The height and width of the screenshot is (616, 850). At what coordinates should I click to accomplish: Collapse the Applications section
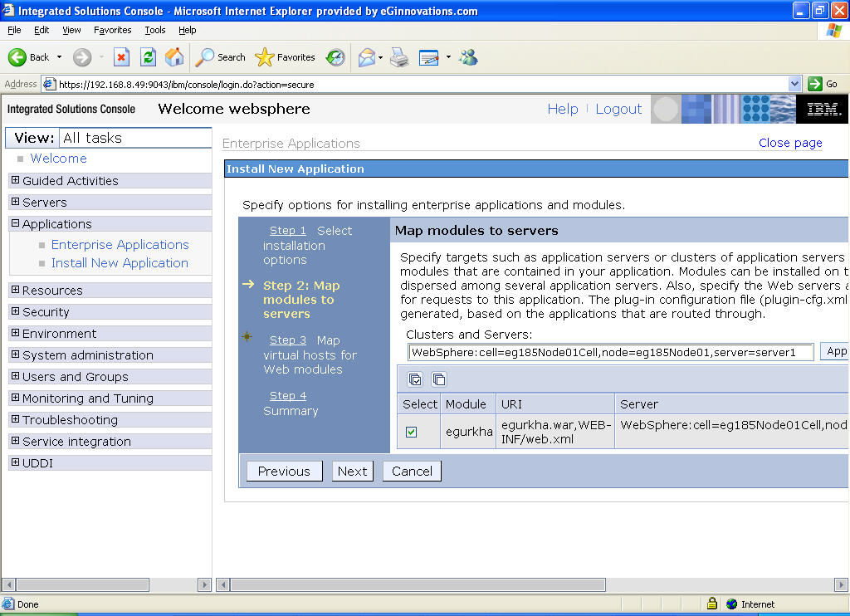click(15, 223)
